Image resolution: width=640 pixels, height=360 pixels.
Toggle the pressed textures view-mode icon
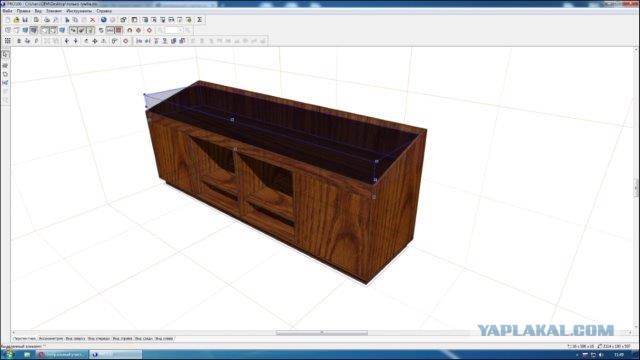(x=33, y=30)
